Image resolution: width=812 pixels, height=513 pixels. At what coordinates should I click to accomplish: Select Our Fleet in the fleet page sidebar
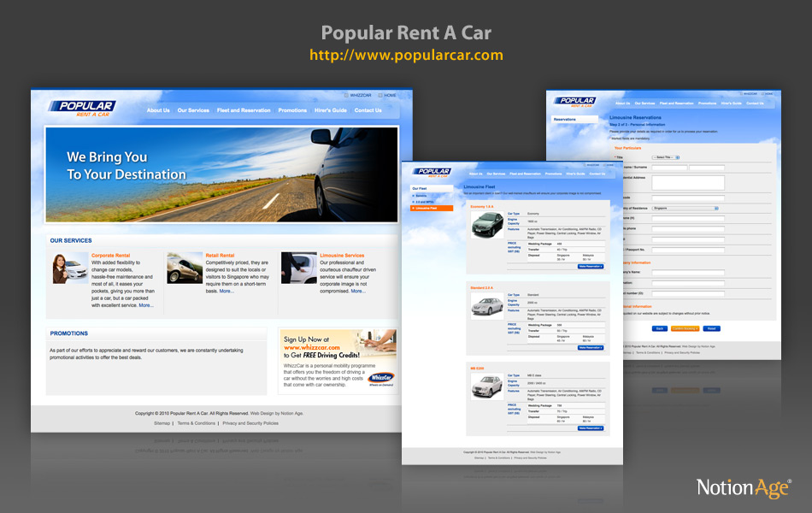click(x=432, y=189)
